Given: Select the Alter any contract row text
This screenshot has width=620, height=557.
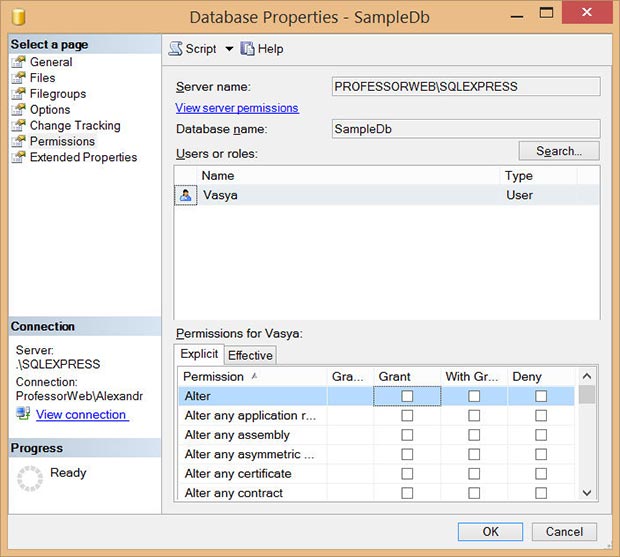Looking at the screenshot, I should [x=233, y=493].
